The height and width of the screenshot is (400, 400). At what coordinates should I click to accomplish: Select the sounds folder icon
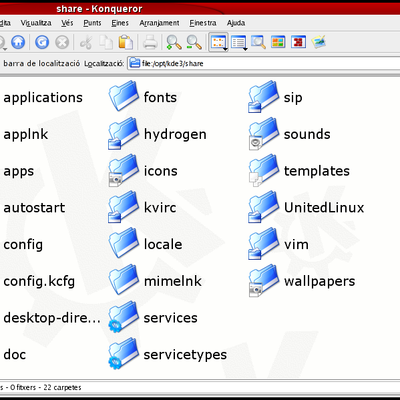point(264,133)
